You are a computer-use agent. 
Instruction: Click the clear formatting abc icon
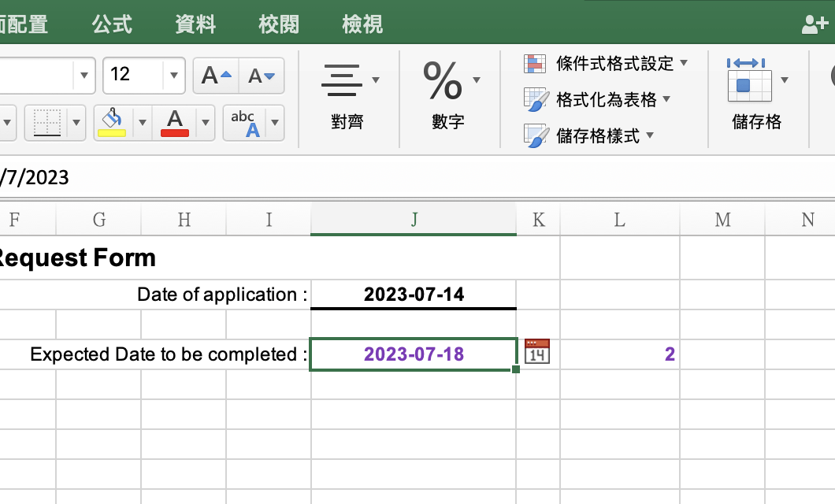tap(244, 123)
